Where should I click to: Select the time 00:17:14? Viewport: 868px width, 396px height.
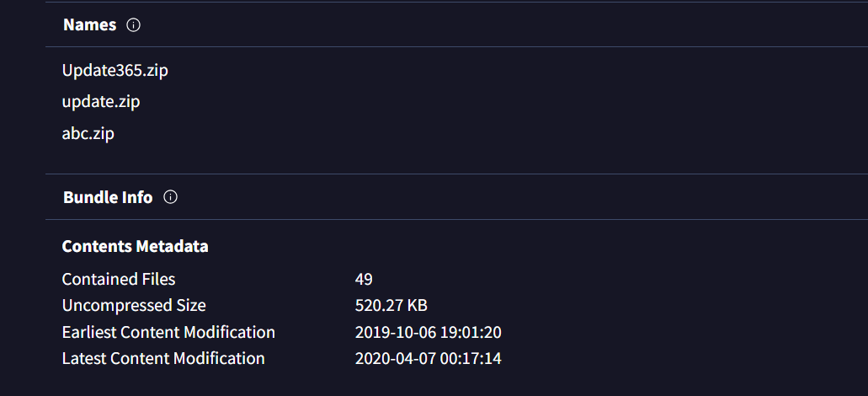tap(471, 358)
